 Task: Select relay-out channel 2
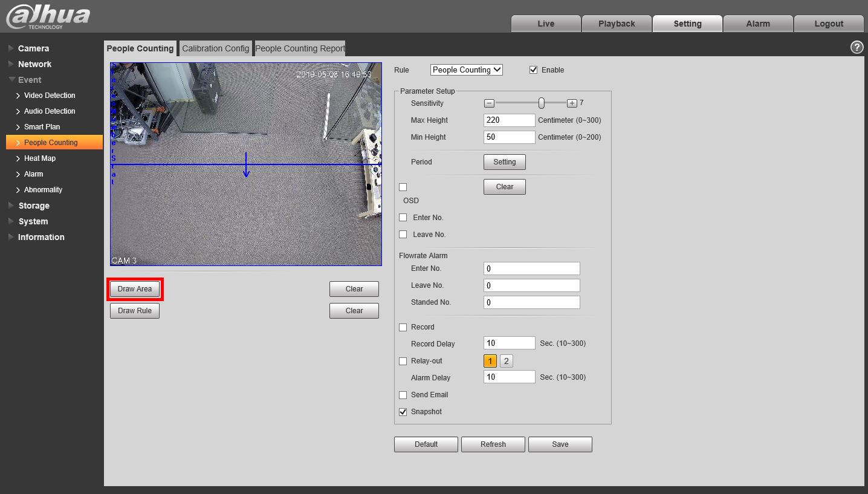[507, 361]
